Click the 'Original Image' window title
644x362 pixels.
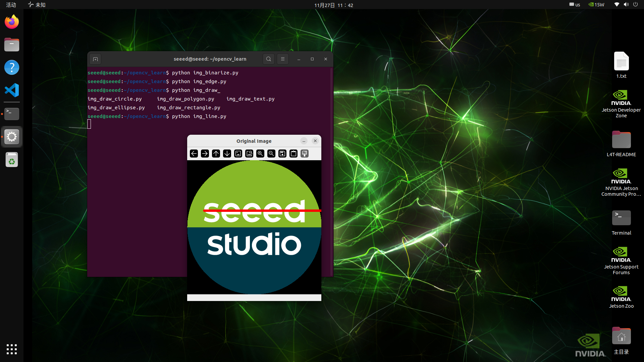point(254,141)
